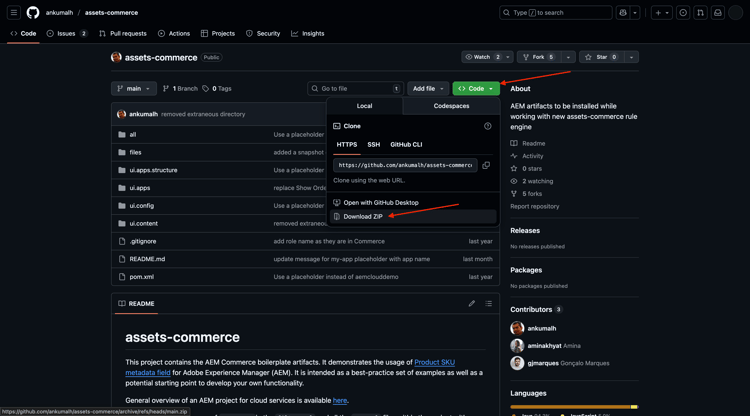
Task: Open aminakhyat contributor avatar
Action: coord(517,346)
